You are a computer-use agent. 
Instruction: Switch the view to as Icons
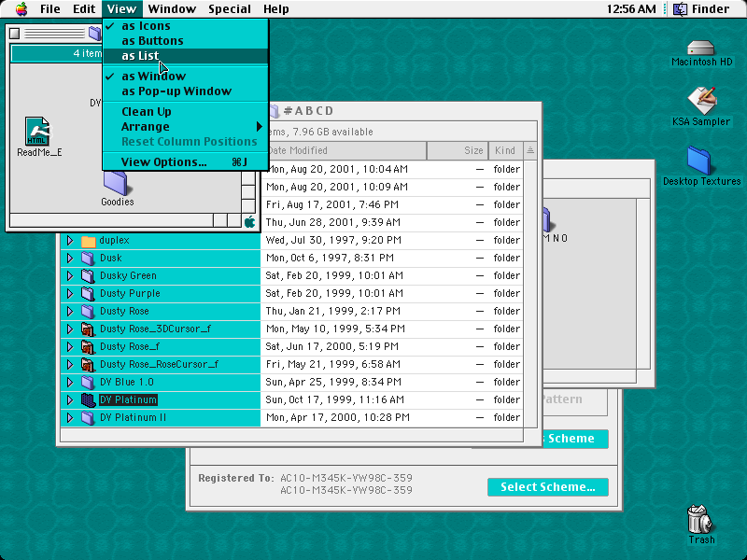pyautogui.click(x=186, y=26)
